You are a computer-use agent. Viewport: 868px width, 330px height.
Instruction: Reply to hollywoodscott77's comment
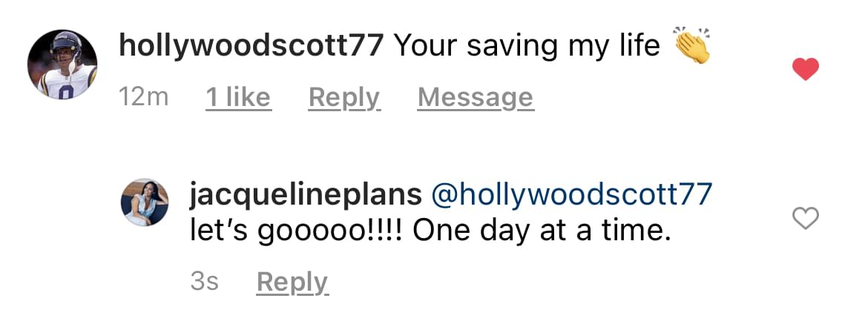coord(344,97)
